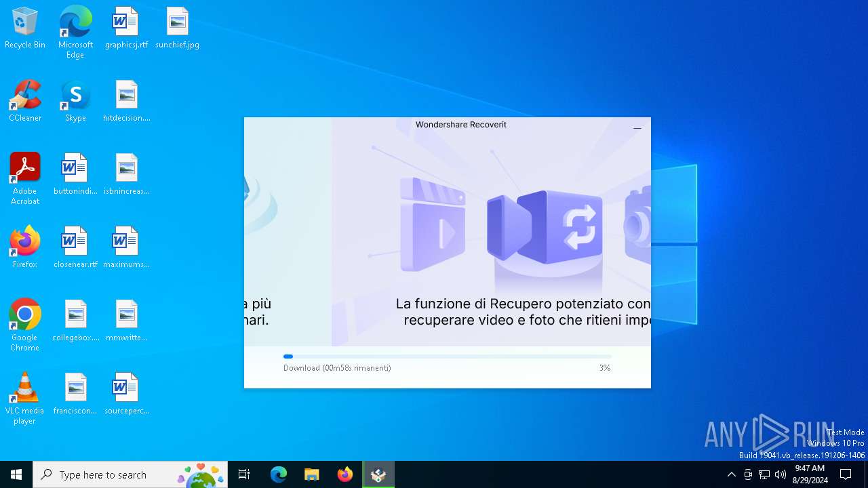Open the Skype desktop shortcut

coord(75,102)
